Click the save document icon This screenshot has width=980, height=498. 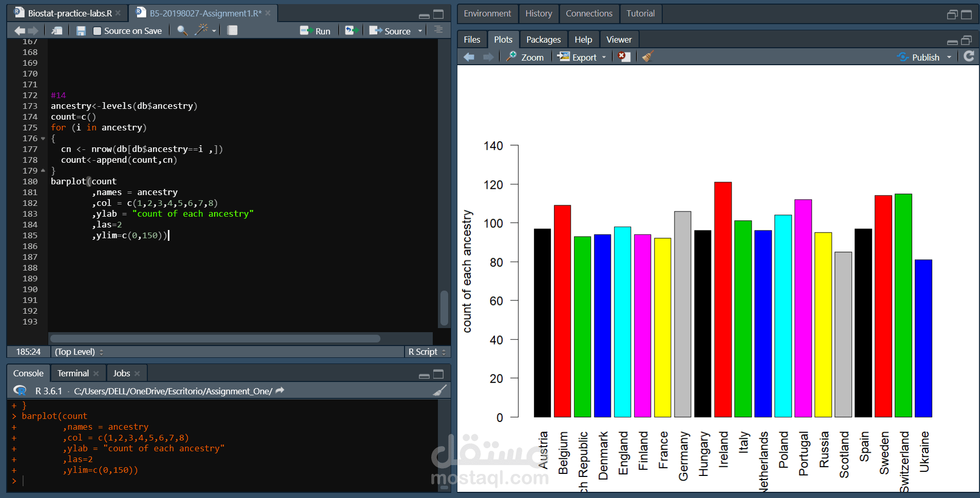click(x=81, y=31)
